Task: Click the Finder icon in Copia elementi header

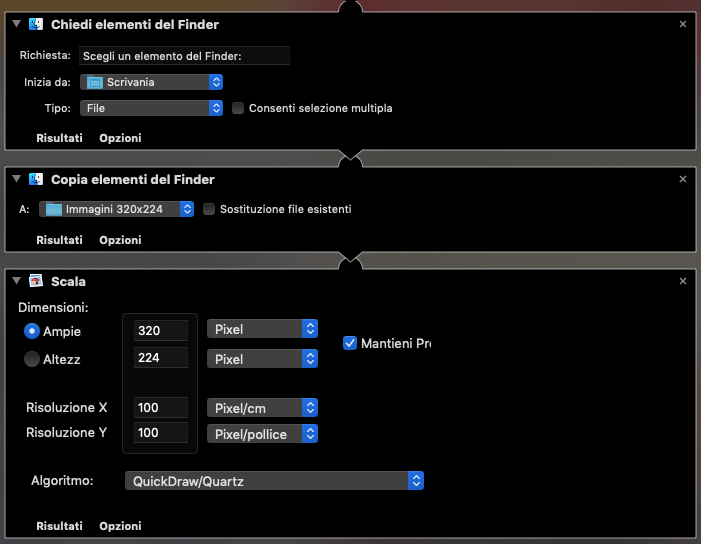Action: [37, 179]
